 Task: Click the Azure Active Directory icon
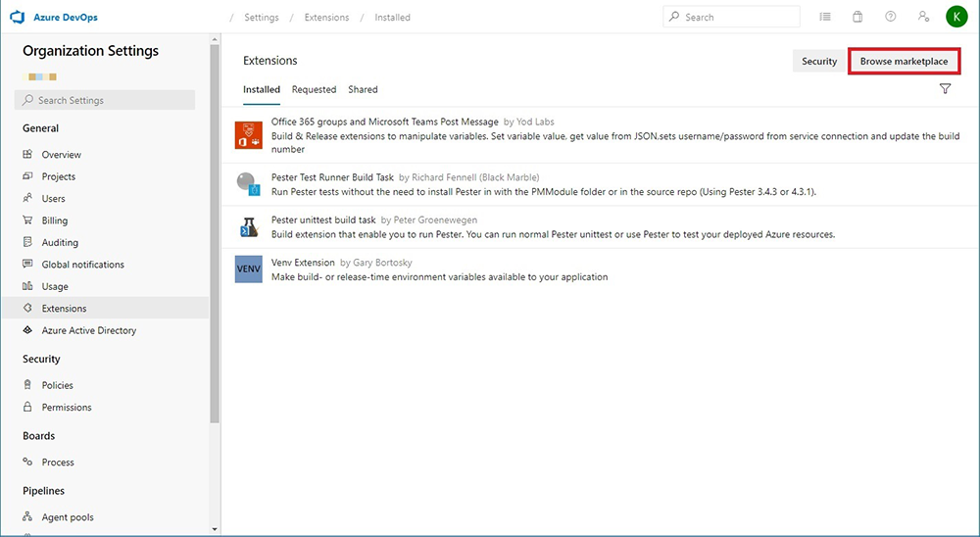click(x=27, y=329)
